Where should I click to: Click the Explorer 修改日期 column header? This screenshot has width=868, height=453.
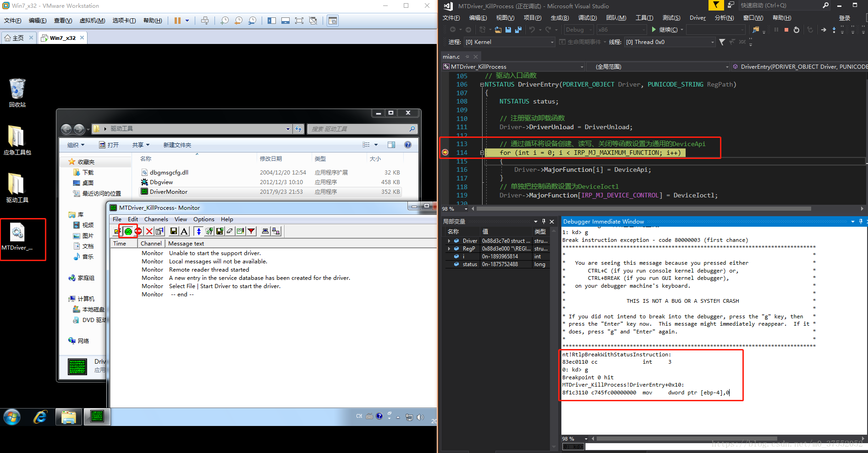point(271,158)
